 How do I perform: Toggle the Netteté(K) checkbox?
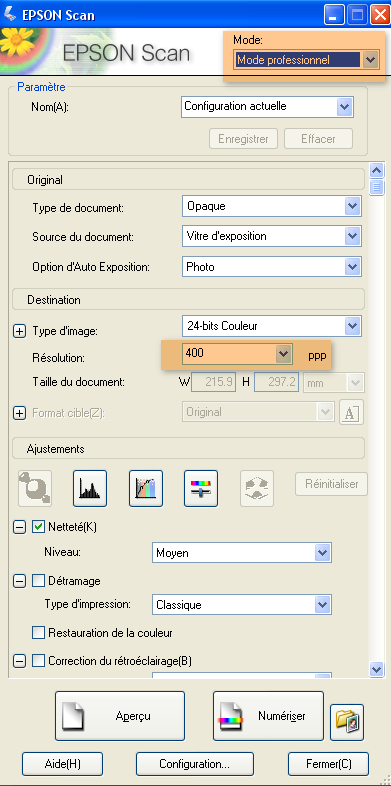[38, 526]
